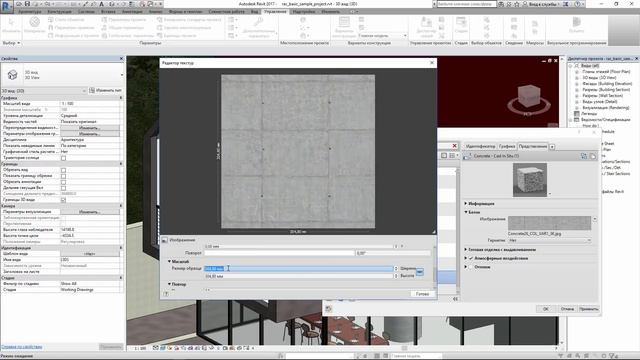Image resolution: width=640 pixels, height=360 pixels.
Task: Click the concrete material preview thumbnail
Action: tap(530, 180)
